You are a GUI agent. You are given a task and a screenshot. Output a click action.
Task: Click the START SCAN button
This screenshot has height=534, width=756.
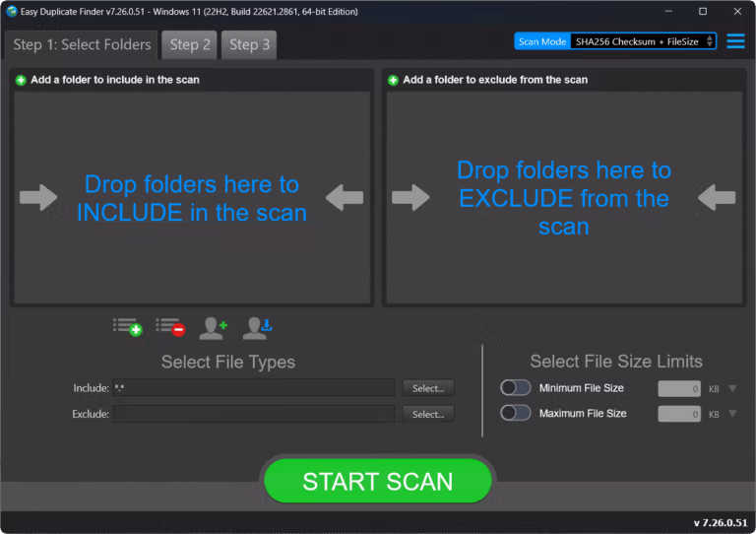378,481
